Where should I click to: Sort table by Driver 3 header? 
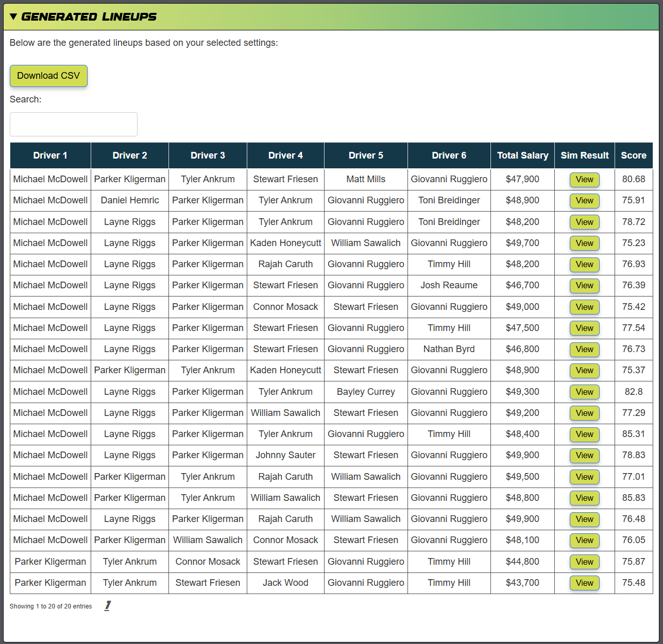208,155
